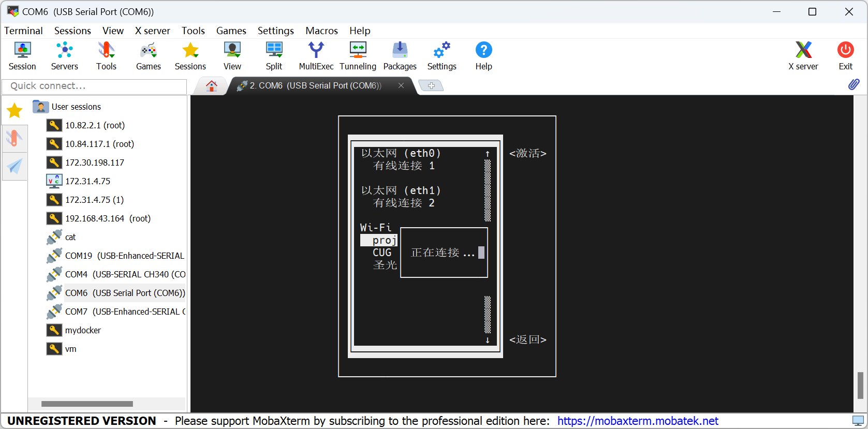
Task: Open the Sessions menu
Action: [x=72, y=31]
